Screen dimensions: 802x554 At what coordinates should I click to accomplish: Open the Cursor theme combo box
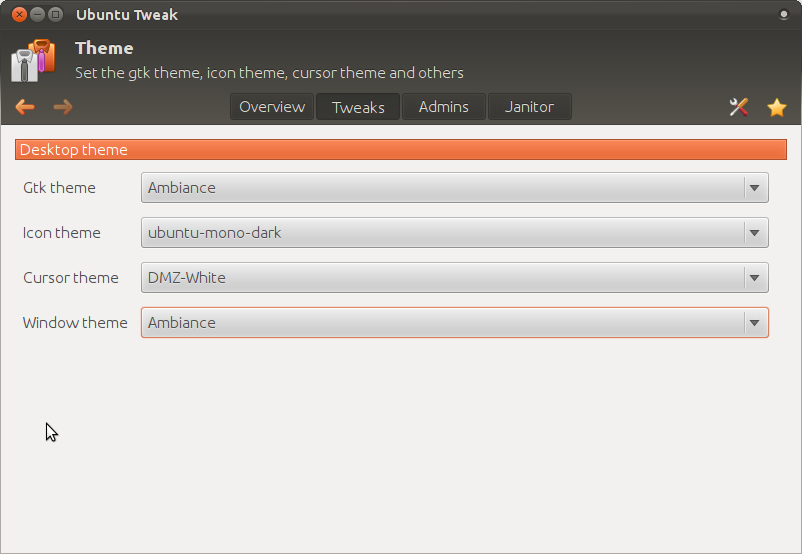pos(455,278)
